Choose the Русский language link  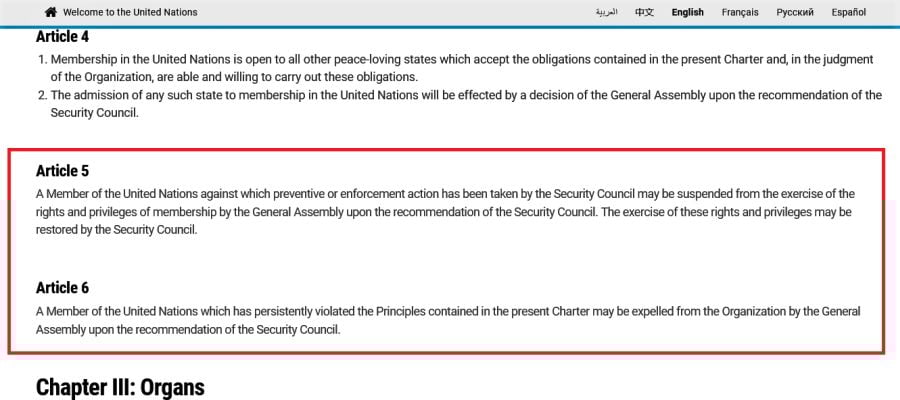pos(795,12)
